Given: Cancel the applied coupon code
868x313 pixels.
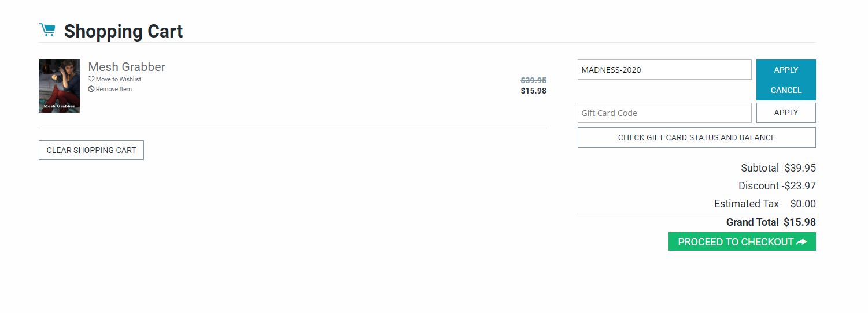Looking at the screenshot, I should click(x=786, y=90).
